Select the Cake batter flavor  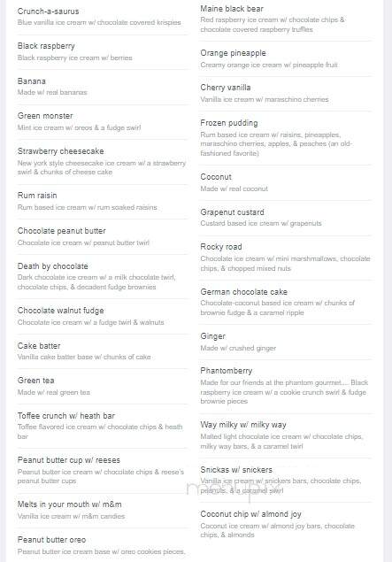39,345
